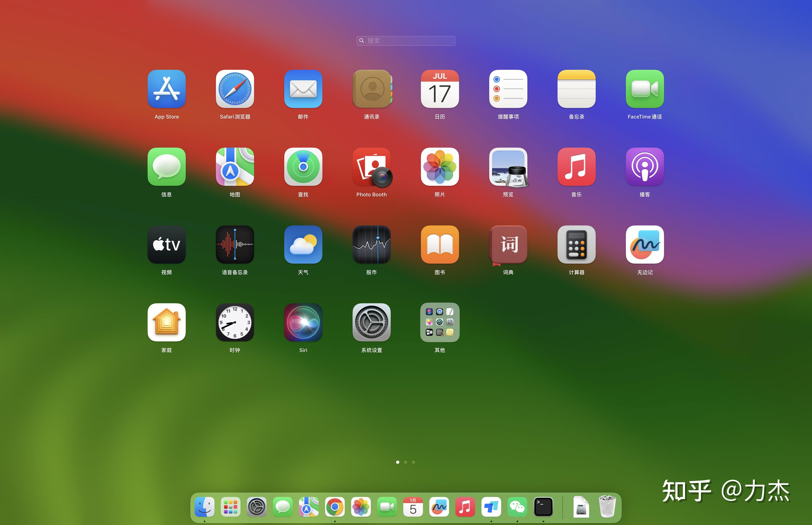
Task: Activate Siri from Launchpad
Action: (x=303, y=322)
